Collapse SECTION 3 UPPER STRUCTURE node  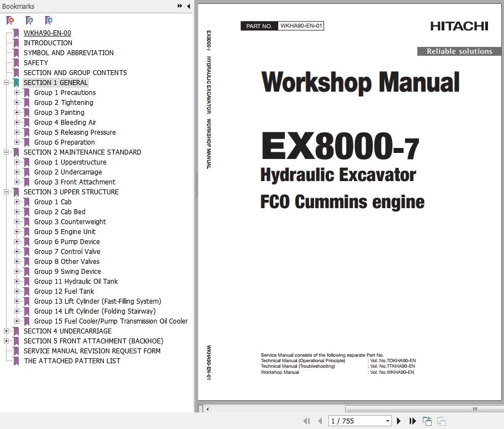[6, 192]
